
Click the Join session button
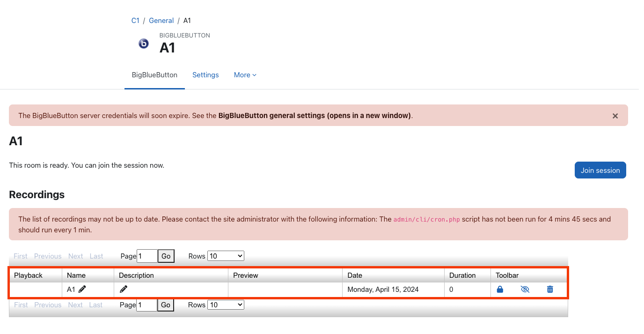600,170
